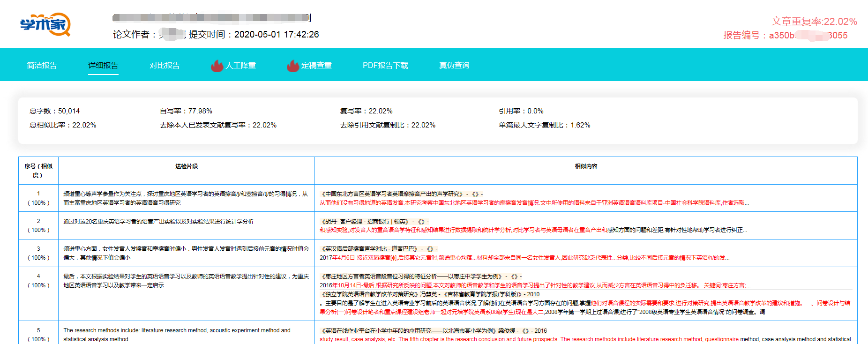Click the submitted fragment starting 频谱重心等声学参量作为关注点
The width and height of the screenshot is (868, 344).
(186, 198)
